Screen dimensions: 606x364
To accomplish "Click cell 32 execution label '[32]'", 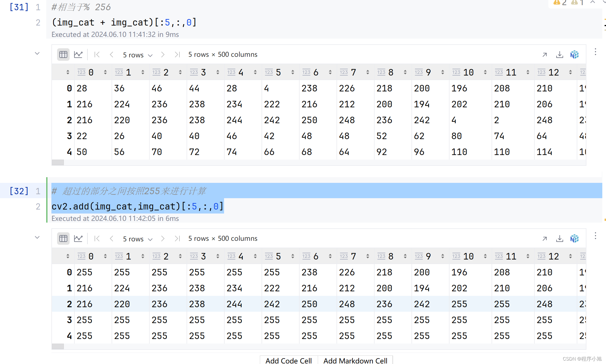I will click(19, 191).
